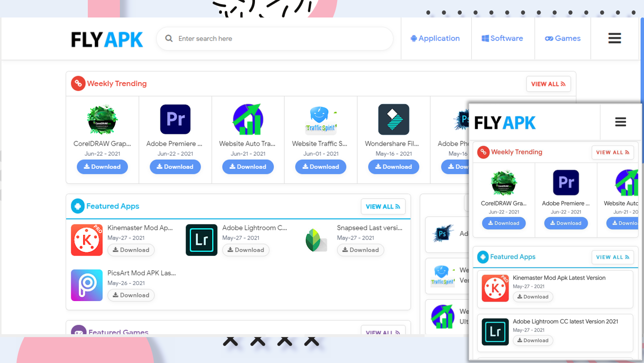Click View All for Featured Apps in mobile preview

point(613,257)
